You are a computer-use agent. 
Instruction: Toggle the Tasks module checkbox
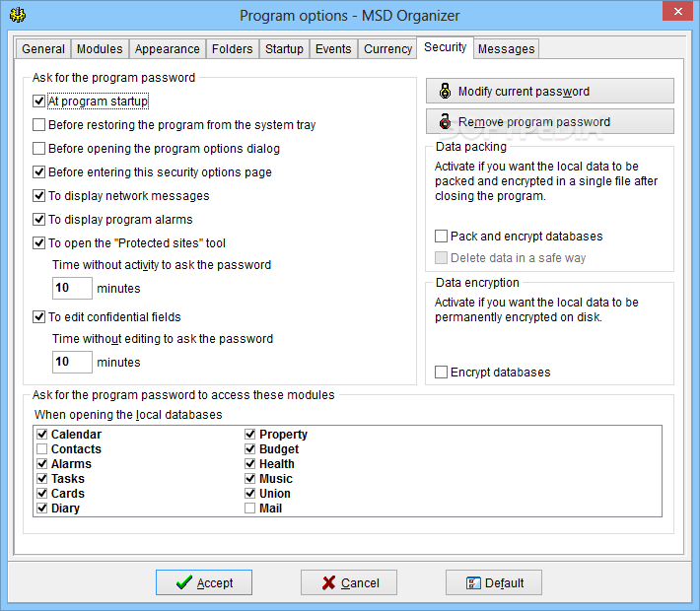(x=42, y=478)
